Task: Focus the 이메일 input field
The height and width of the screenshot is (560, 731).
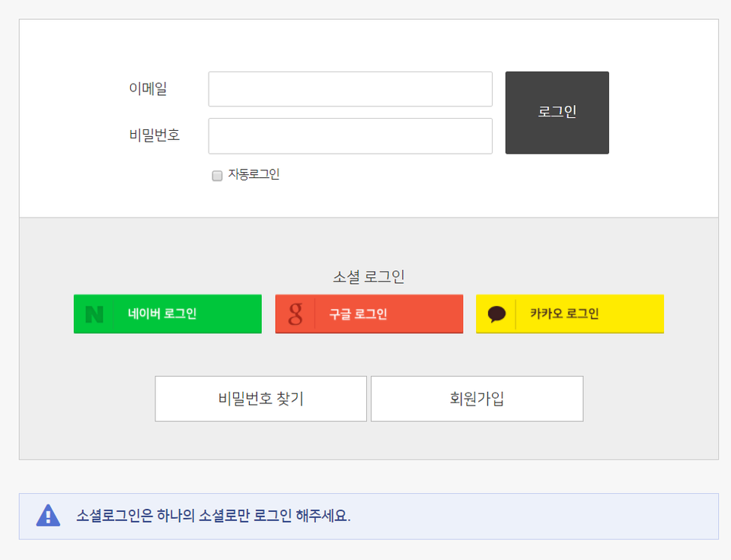Action: [x=350, y=89]
